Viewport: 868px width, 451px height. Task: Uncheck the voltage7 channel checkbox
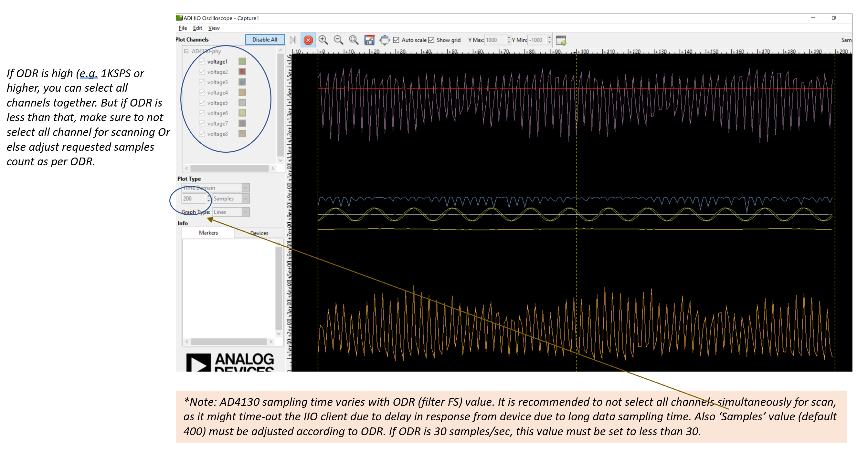202,123
